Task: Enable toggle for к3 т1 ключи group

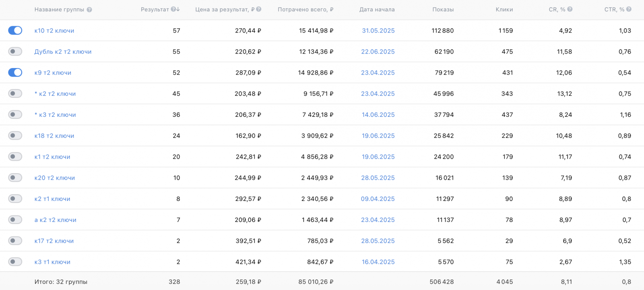Action: tap(15, 262)
